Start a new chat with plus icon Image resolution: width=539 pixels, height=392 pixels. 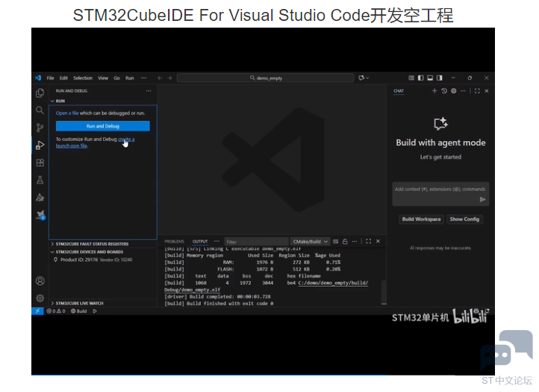pyautogui.click(x=434, y=91)
